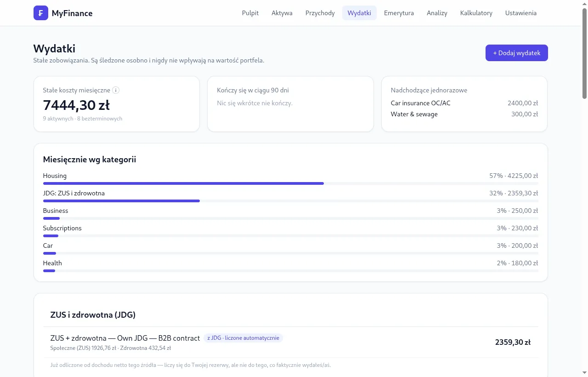The height and width of the screenshot is (377, 588).
Task: Click the Miesięcznie wg kategorii heading
Action: coord(90,160)
